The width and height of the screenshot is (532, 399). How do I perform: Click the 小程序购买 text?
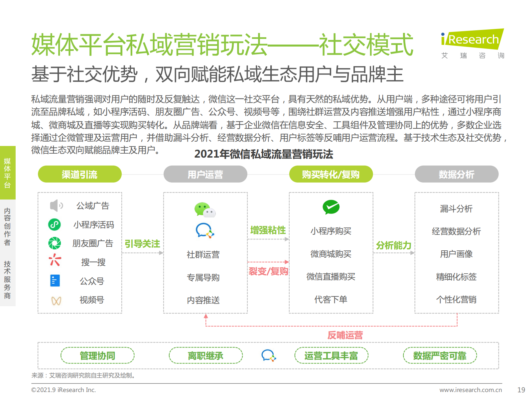pos(331,231)
